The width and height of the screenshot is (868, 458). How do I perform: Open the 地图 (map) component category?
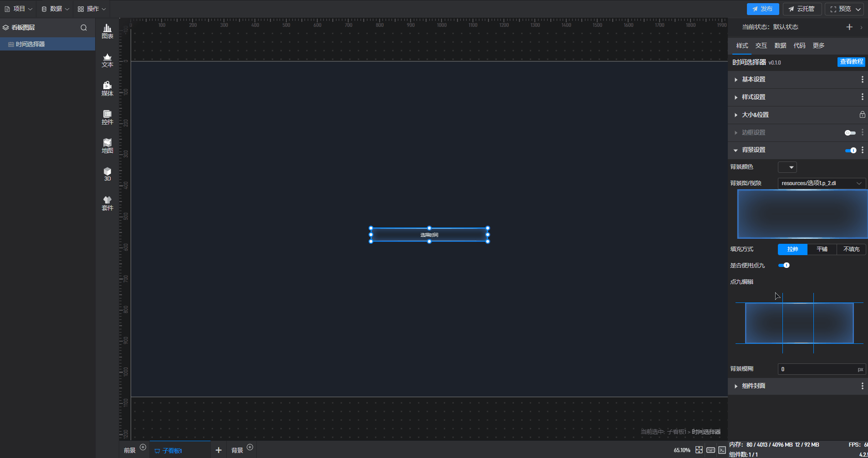107,146
